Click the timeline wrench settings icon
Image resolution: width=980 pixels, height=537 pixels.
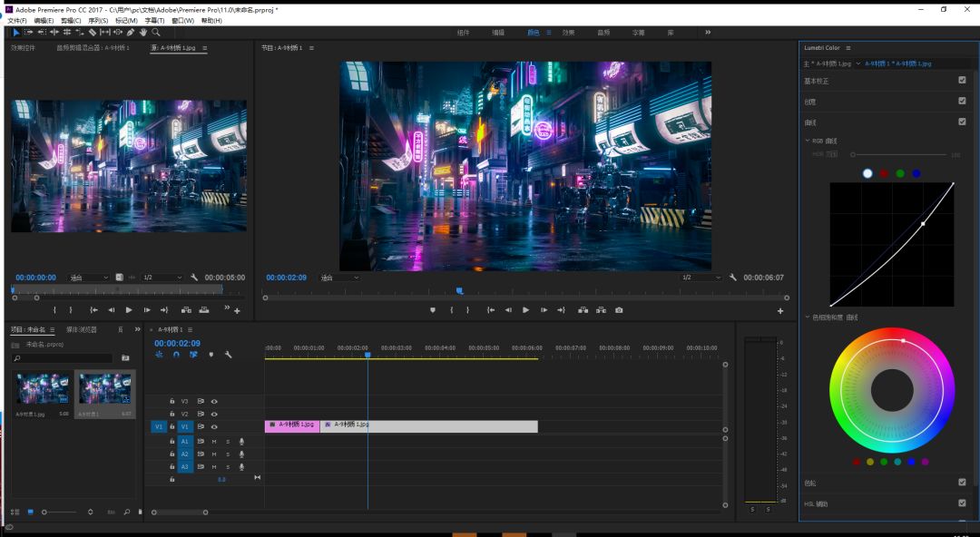pyautogui.click(x=229, y=355)
